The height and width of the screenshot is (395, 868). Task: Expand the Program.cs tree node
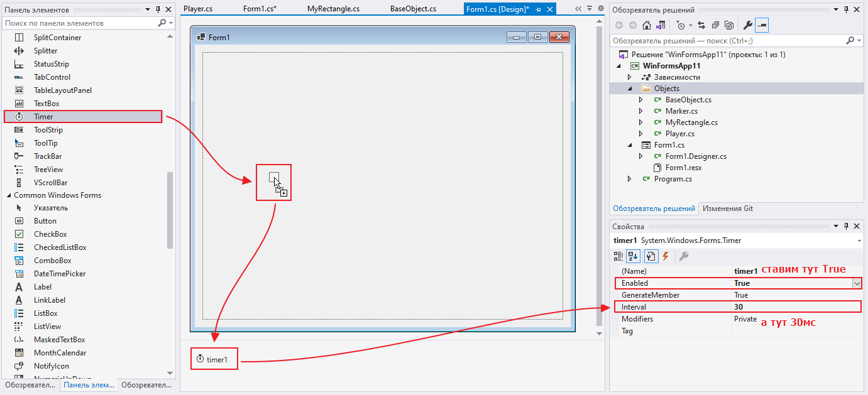pos(630,179)
